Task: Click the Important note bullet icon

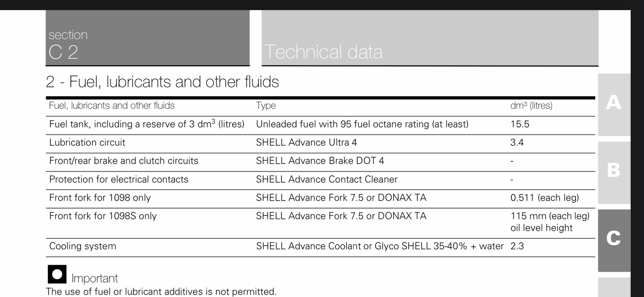Action: pyautogui.click(x=57, y=274)
